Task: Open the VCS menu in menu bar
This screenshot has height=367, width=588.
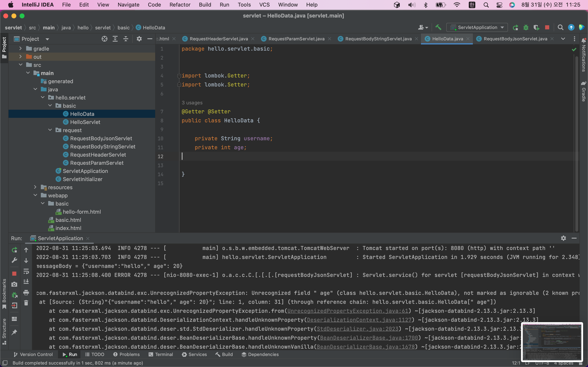Action: coord(263,5)
